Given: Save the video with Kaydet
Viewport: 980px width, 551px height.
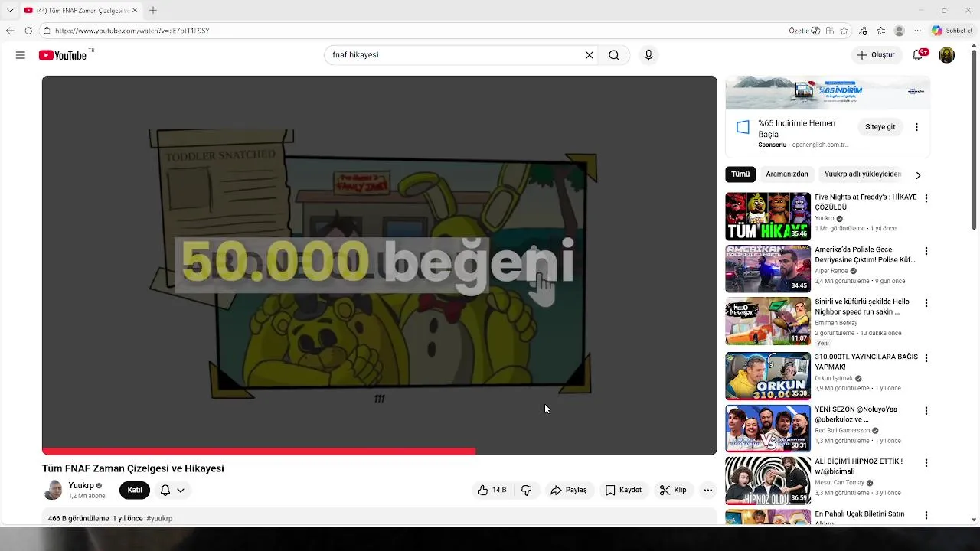Looking at the screenshot, I should click(623, 491).
